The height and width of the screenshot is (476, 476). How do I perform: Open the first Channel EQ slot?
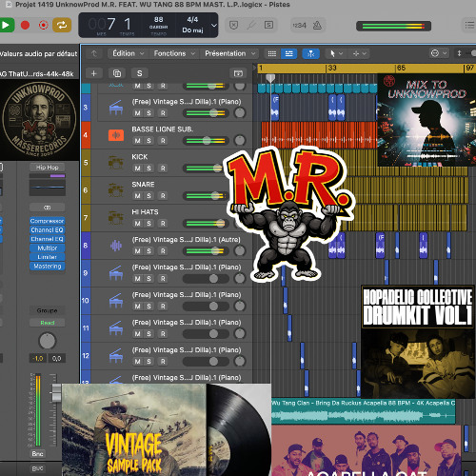pos(48,229)
